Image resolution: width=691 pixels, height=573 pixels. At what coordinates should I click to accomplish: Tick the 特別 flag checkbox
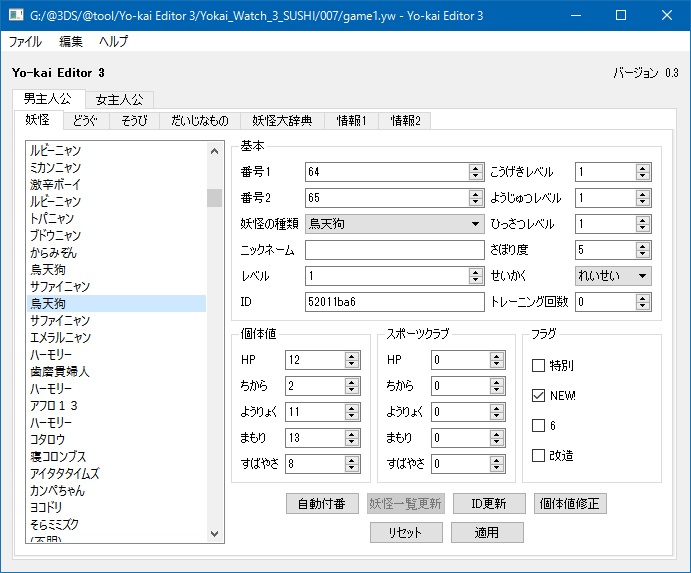(x=539, y=365)
